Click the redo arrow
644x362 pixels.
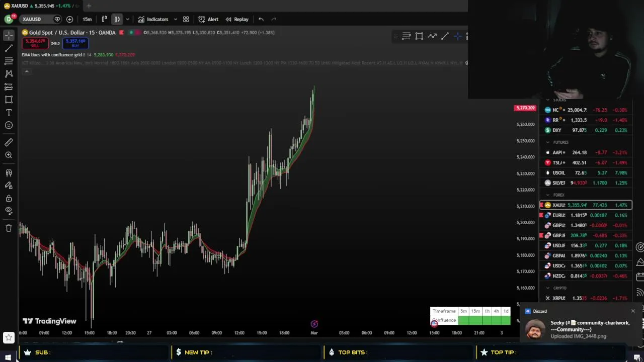pos(274,19)
